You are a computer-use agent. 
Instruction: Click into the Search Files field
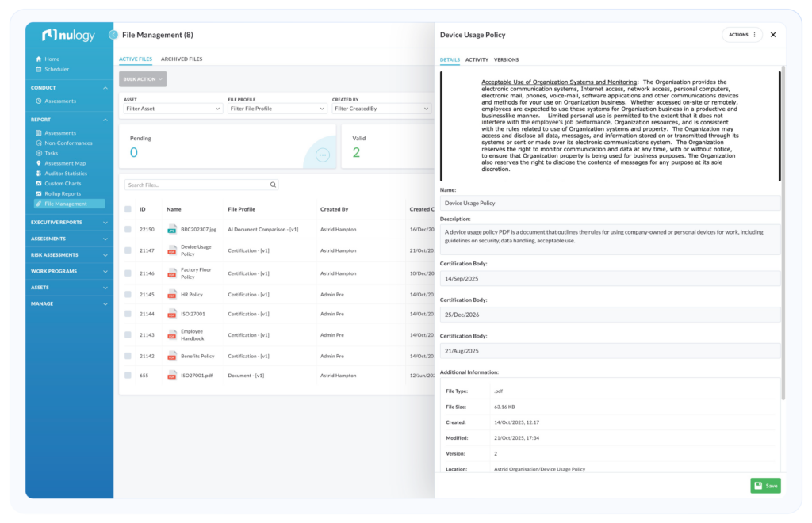[x=201, y=185]
